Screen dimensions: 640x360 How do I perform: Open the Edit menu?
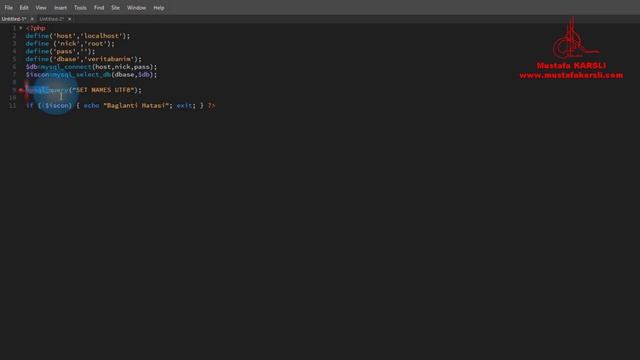[x=24, y=8]
